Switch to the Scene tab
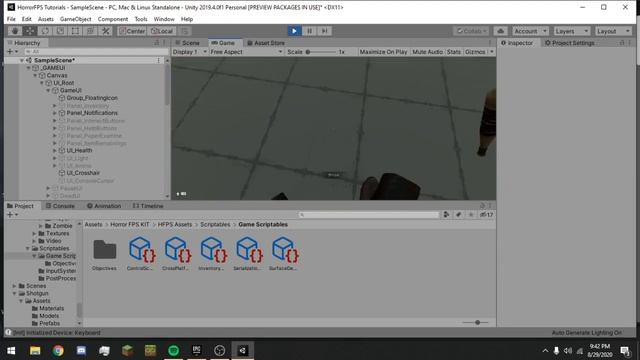This screenshot has width=640, height=360. [x=187, y=43]
